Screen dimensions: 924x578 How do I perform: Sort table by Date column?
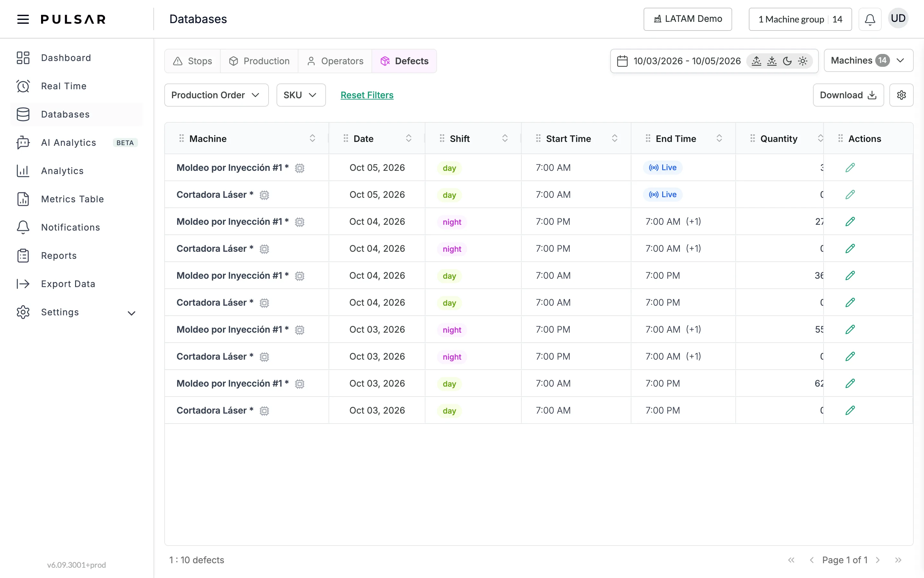(x=408, y=138)
